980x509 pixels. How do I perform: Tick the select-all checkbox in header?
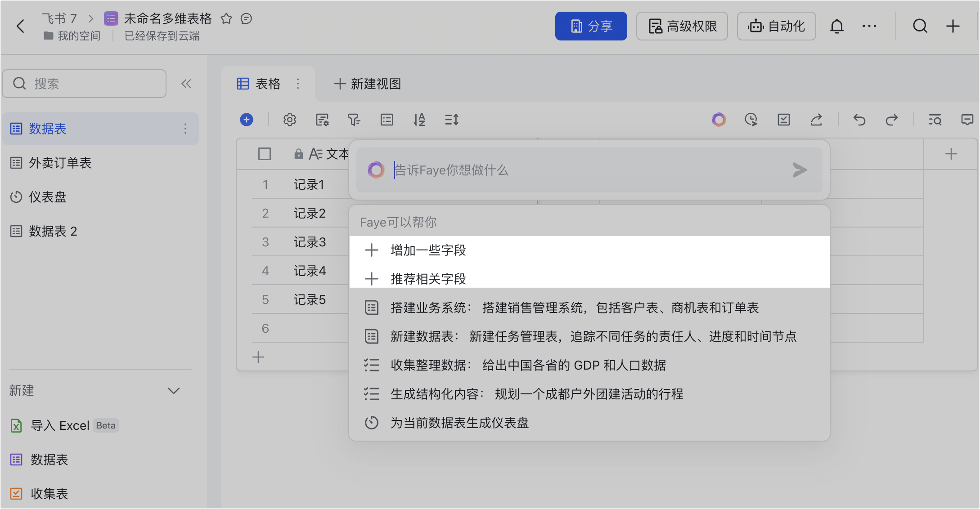265,154
